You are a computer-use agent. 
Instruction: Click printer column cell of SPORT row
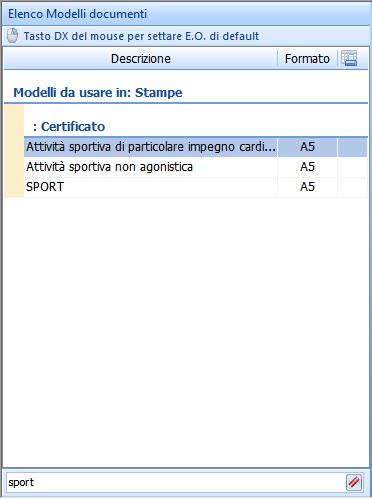(x=353, y=187)
